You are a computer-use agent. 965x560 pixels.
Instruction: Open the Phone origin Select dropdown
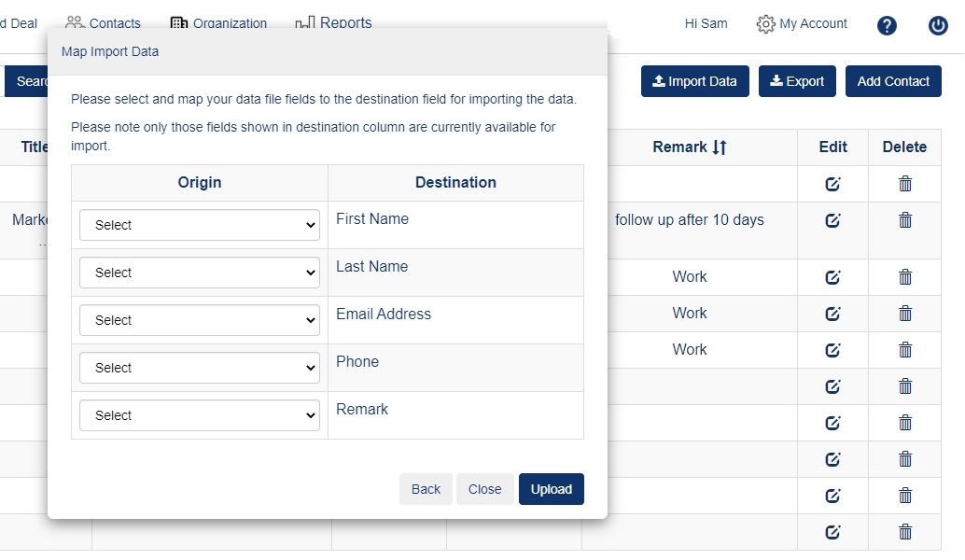point(199,368)
